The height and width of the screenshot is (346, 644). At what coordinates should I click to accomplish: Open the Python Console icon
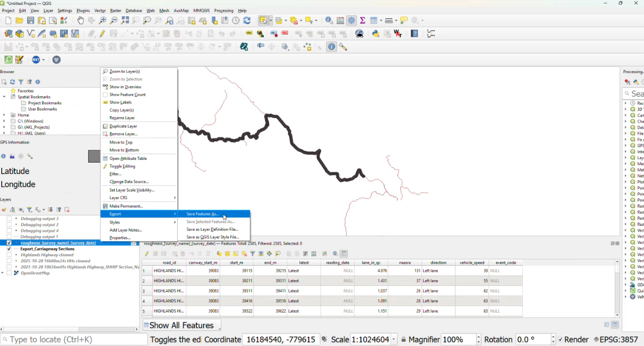376,34
